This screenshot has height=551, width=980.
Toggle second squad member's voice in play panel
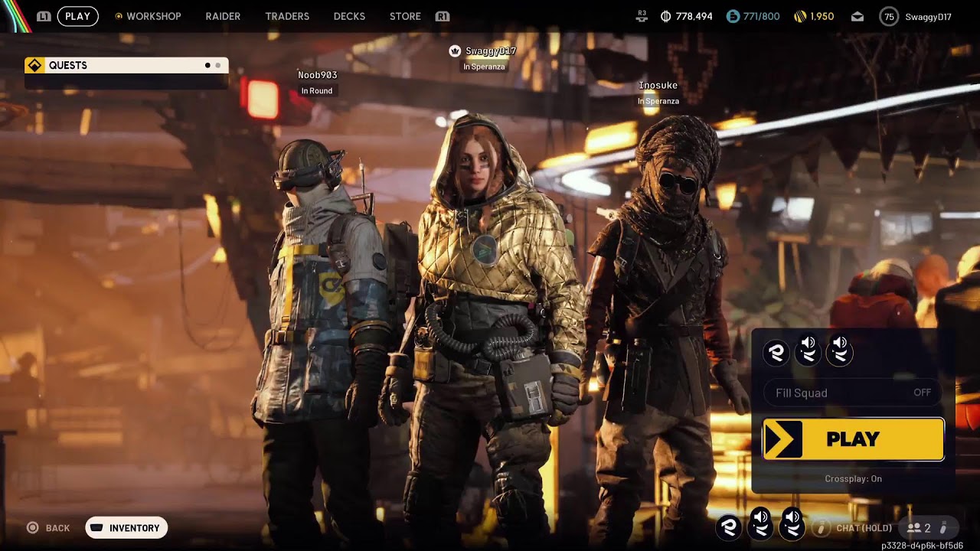point(808,350)
